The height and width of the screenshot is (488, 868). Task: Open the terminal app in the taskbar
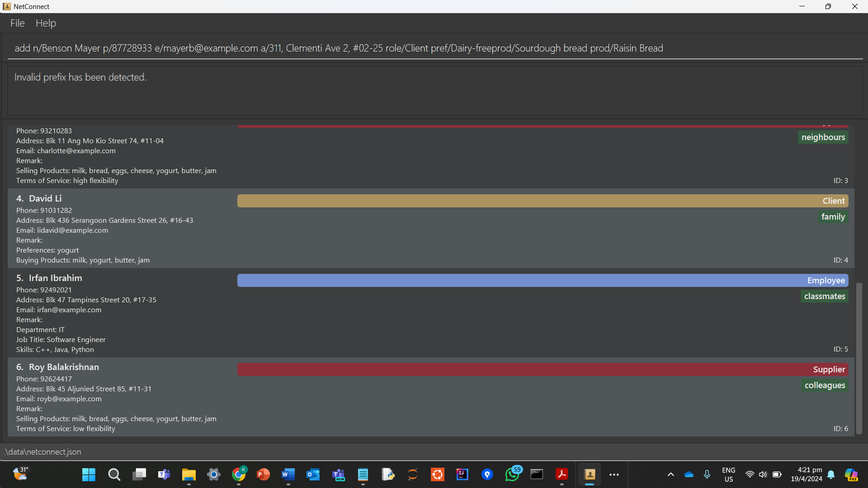click(537, 474)
